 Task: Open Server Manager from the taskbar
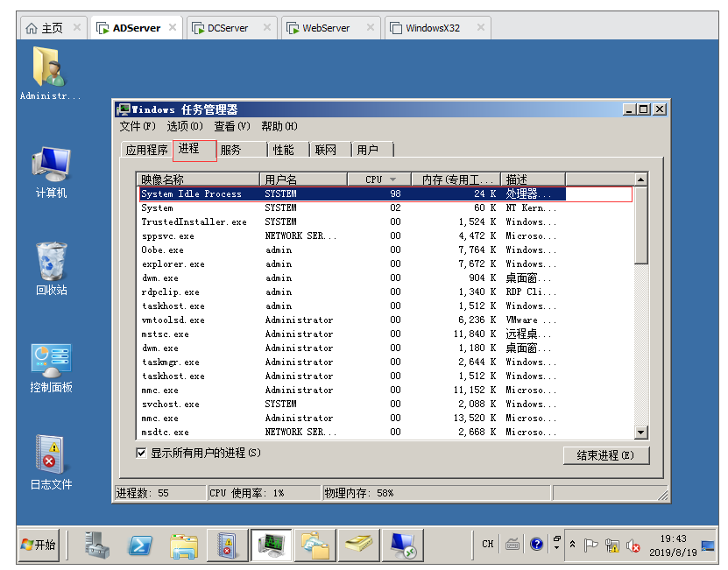(x=97, y=545)
